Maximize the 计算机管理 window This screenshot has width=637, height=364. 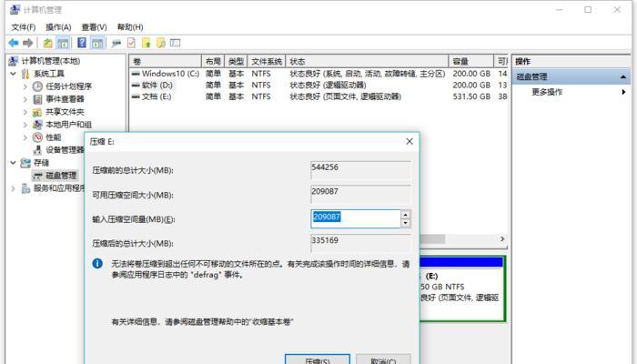[x=588, y=9]
